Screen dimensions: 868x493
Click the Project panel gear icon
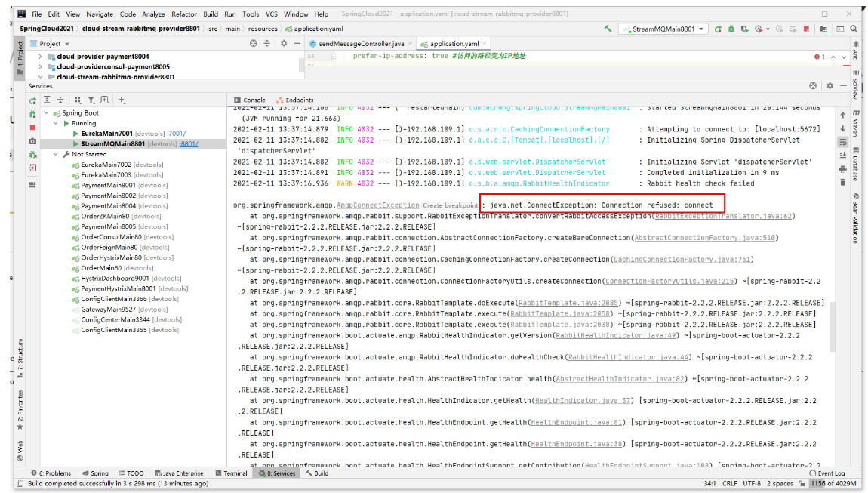point(284,43)
